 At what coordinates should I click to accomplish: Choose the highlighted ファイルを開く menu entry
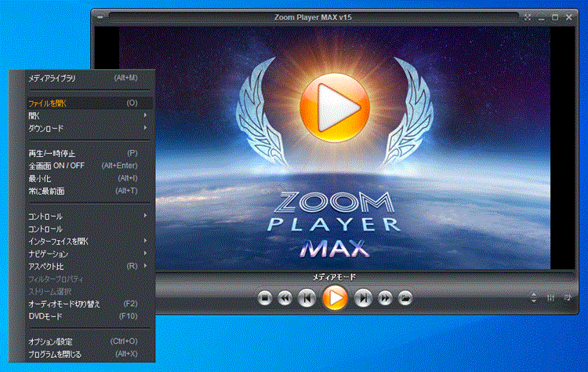tap(89, 104)
